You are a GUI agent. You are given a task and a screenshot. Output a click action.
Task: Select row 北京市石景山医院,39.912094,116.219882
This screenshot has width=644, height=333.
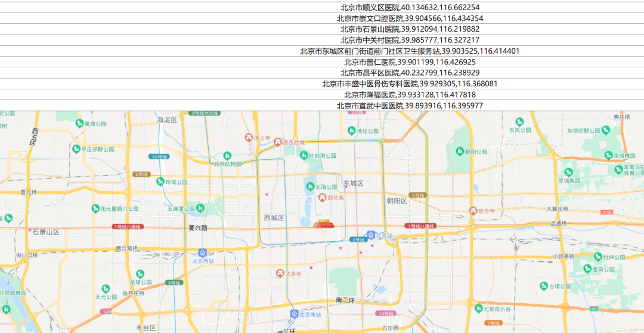click(322, 29)
